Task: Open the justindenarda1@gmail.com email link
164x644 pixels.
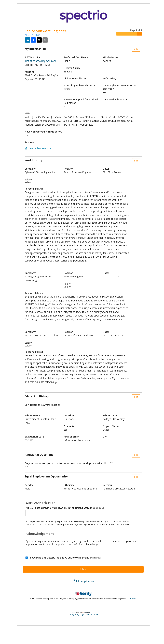Action: (40, 61)
